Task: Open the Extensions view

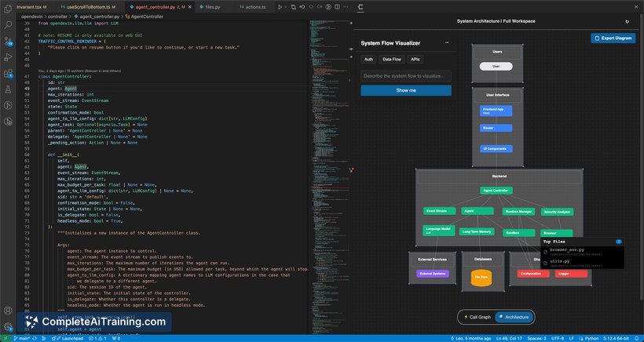Action: pyautogui.click(x=8, y=74)
